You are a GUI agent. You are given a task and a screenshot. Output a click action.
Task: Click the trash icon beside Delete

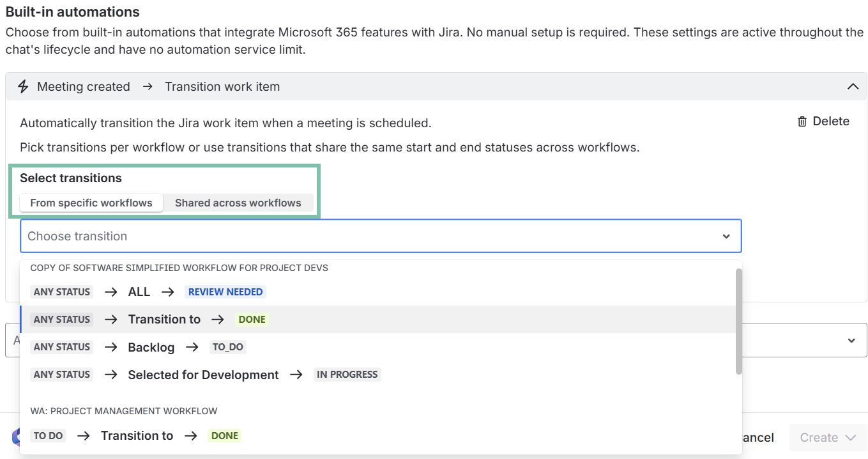click(802, 121)
